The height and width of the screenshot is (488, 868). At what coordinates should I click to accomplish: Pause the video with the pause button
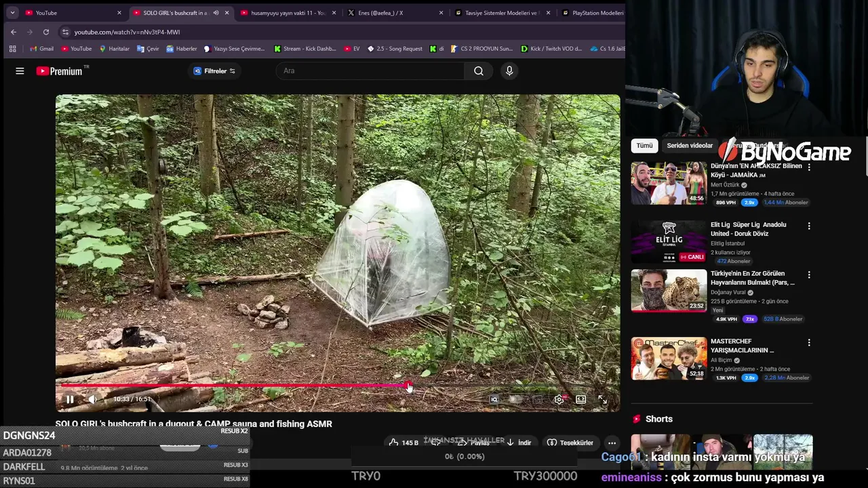coord(70,399)
